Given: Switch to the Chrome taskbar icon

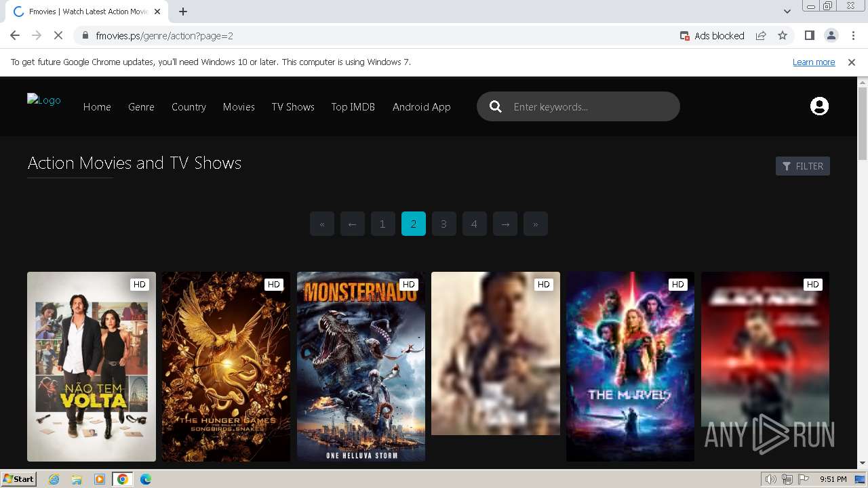Looking at the screenshot, I should pos(122,479).
